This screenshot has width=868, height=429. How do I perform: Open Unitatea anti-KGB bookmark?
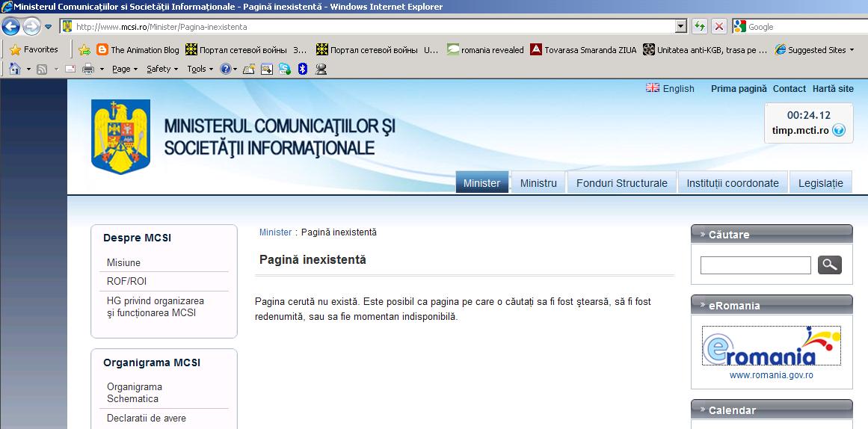click(x=705, y=50)
